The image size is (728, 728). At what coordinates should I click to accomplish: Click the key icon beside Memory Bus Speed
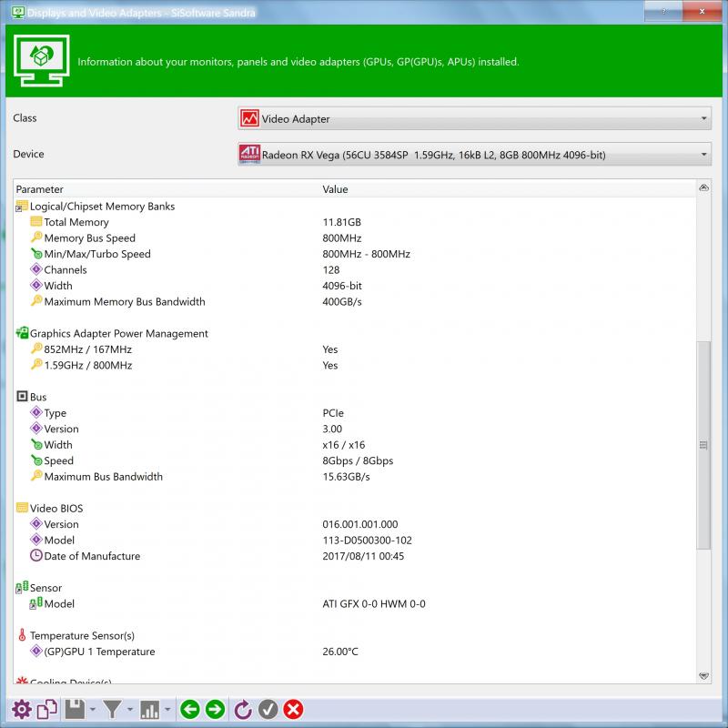tap(36, 238)
